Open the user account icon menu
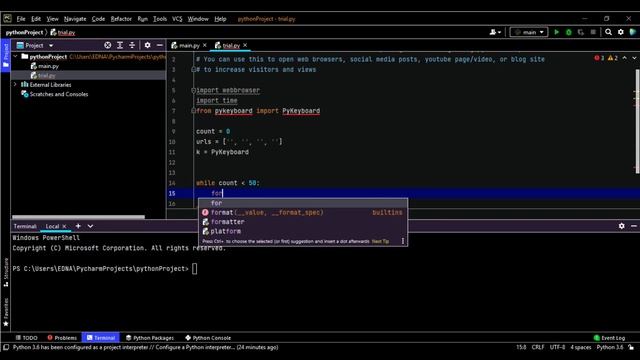Screen dimensions: 640x360 495,32
